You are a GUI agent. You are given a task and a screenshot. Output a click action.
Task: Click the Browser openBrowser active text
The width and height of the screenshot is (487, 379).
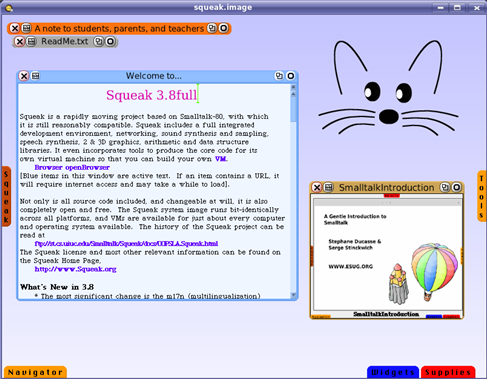point(72,167)
